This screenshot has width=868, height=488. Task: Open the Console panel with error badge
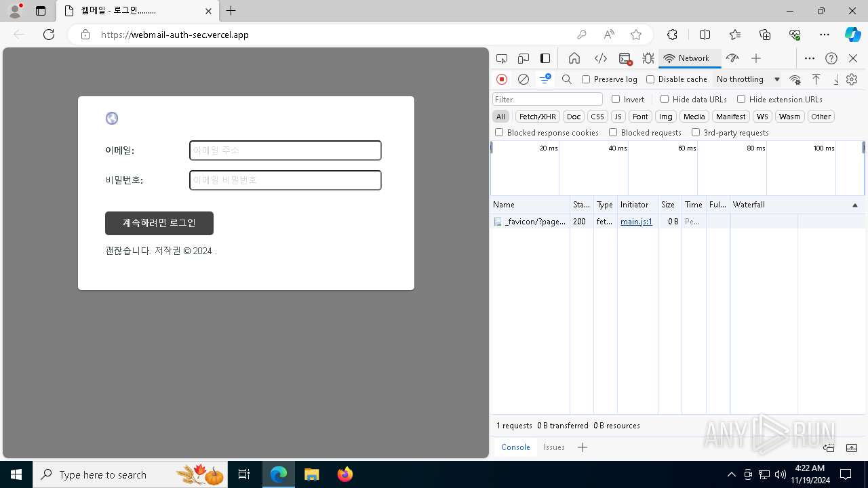pos(625,58)
